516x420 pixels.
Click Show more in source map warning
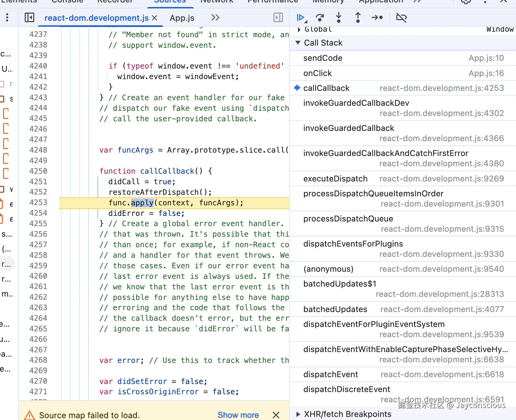[238, 415]
